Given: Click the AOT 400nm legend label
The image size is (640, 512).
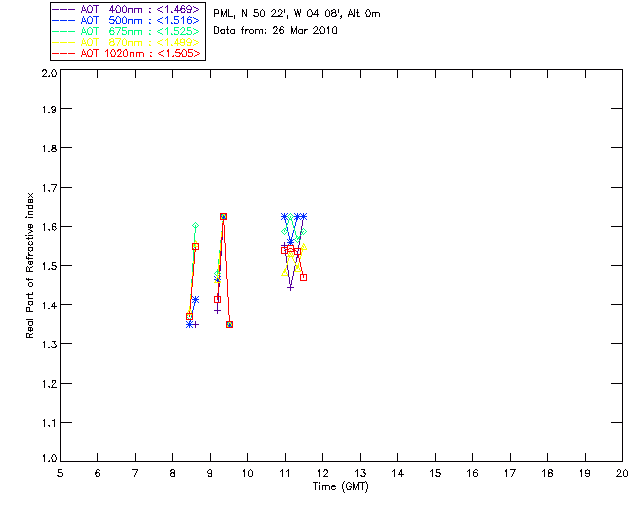Looking at the screenshot, I should pyautogui.click(x=140, y=9).
